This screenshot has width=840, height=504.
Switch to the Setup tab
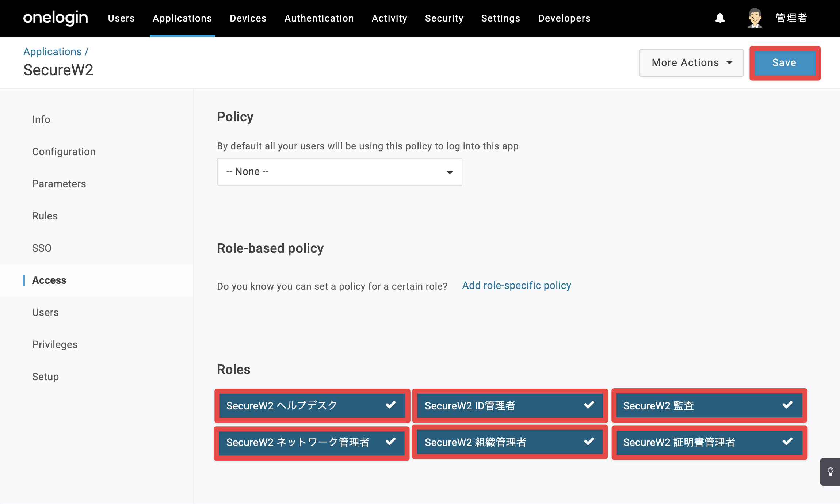pos(46,377)
